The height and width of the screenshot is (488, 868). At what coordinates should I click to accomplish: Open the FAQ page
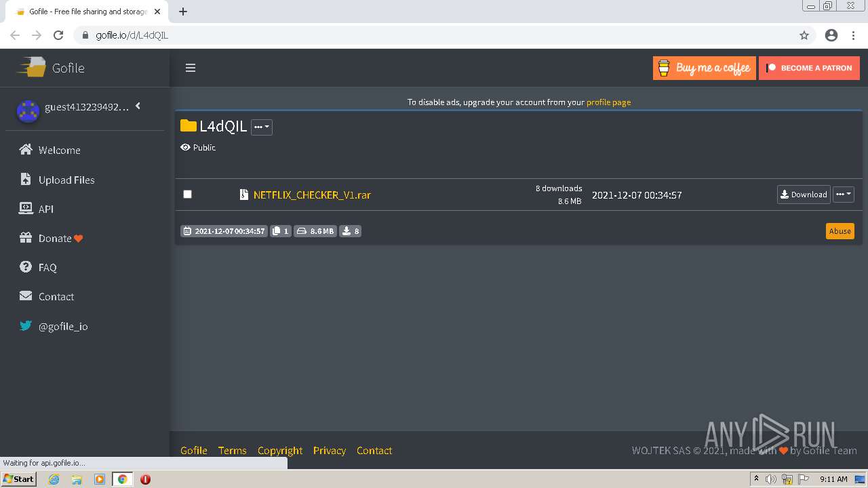[47, 268]
